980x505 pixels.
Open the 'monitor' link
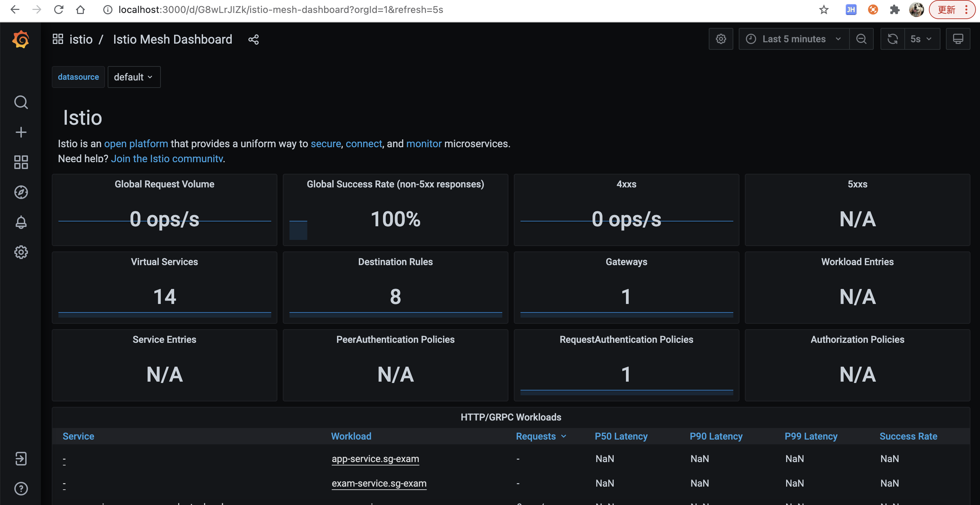coord(424,143)
